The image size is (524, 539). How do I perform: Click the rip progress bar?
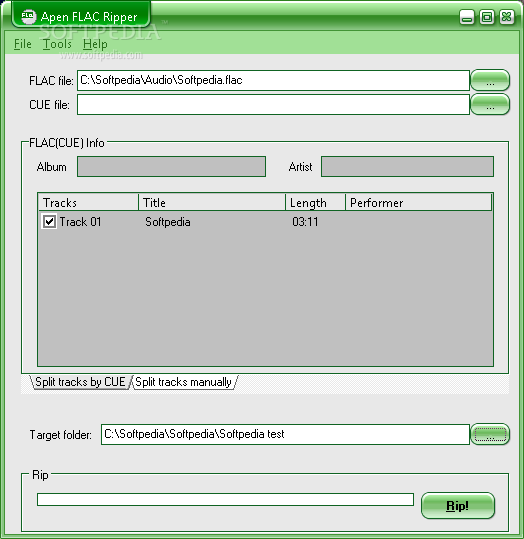tap(225, 499)
